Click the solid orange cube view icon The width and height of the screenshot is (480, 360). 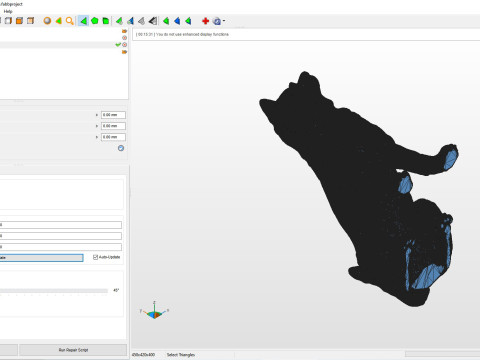point(19,21)
